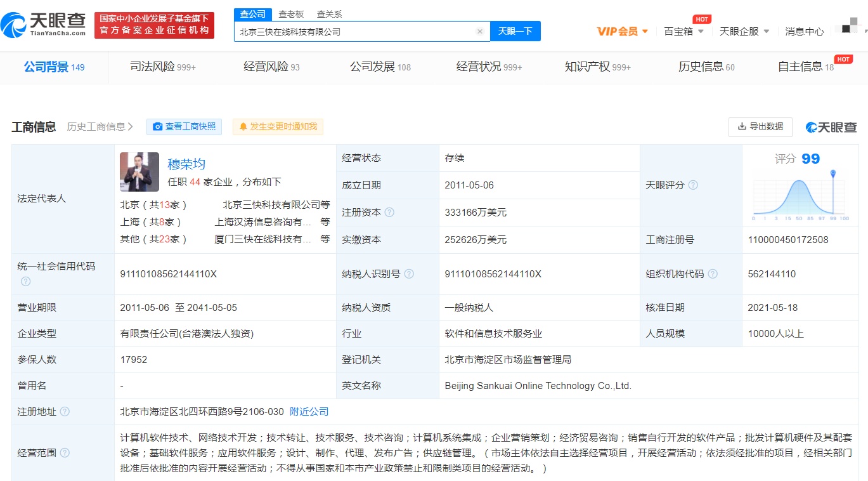Open the 历史信息 tab
The height and width of the screenshot is (481, 868).
(706, 67)
